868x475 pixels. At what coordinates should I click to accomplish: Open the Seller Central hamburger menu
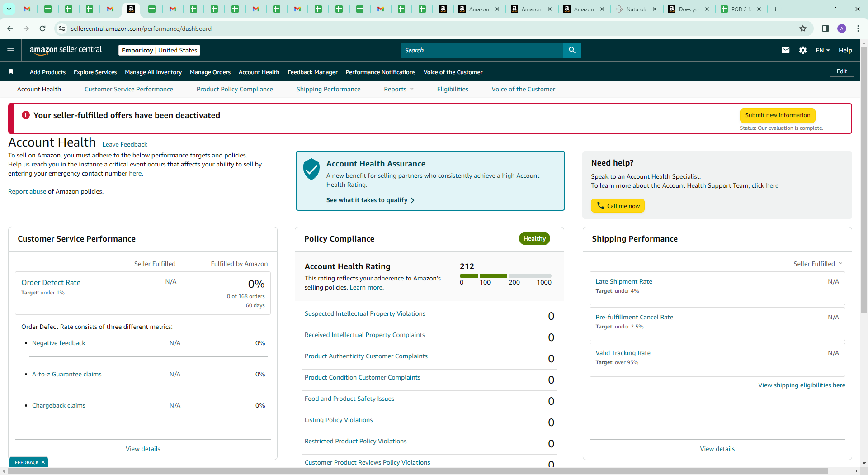11,50
